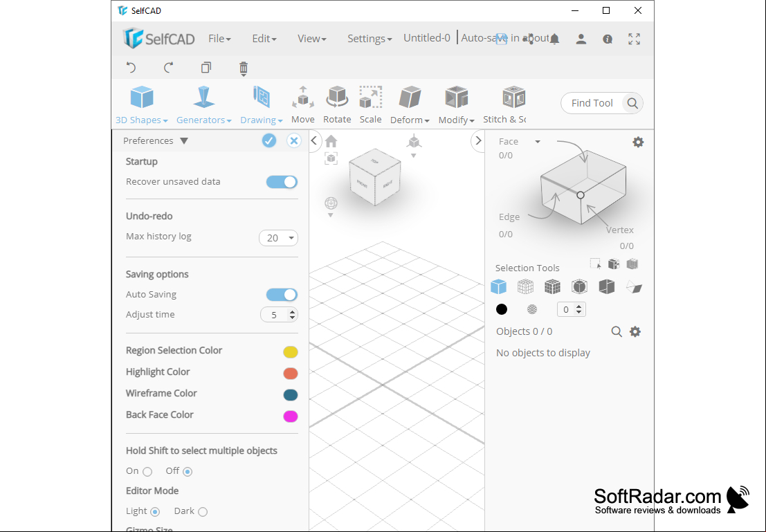
Task: Open the info help icon
Action: (x=608, y=39)
